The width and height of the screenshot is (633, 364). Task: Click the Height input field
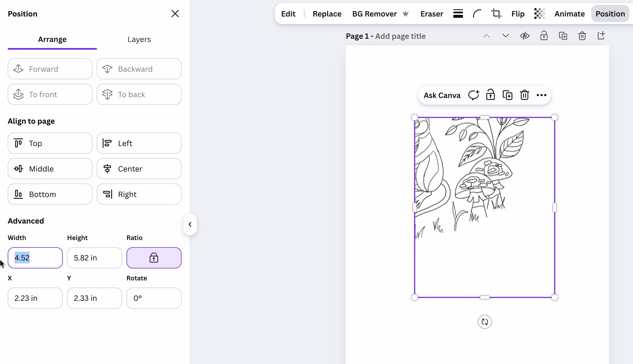[95, 258]
